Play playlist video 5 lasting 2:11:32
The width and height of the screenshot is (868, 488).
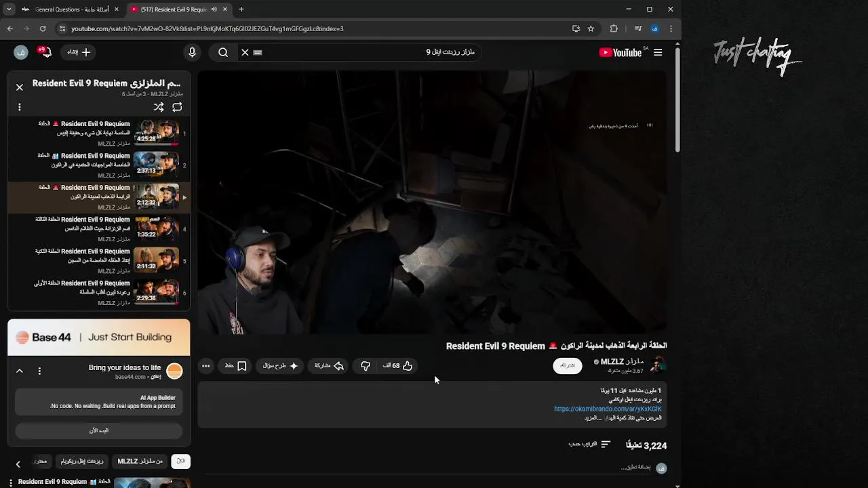point(99,260)
